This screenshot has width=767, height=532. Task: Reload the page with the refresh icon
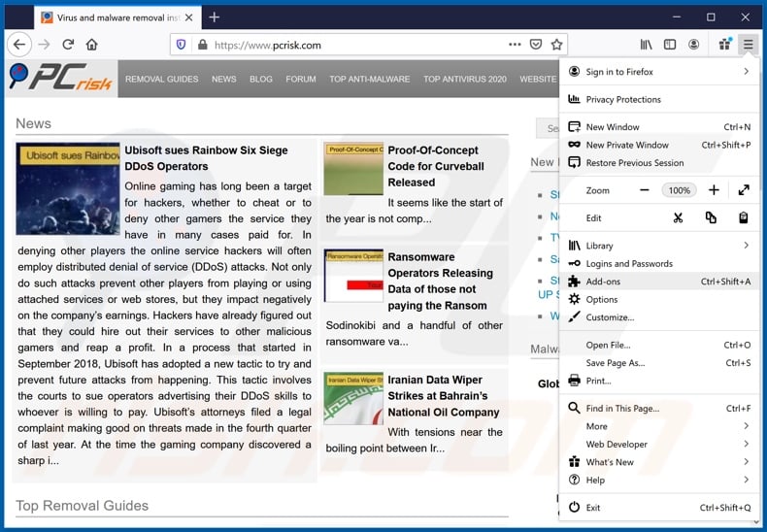[68, 45]
